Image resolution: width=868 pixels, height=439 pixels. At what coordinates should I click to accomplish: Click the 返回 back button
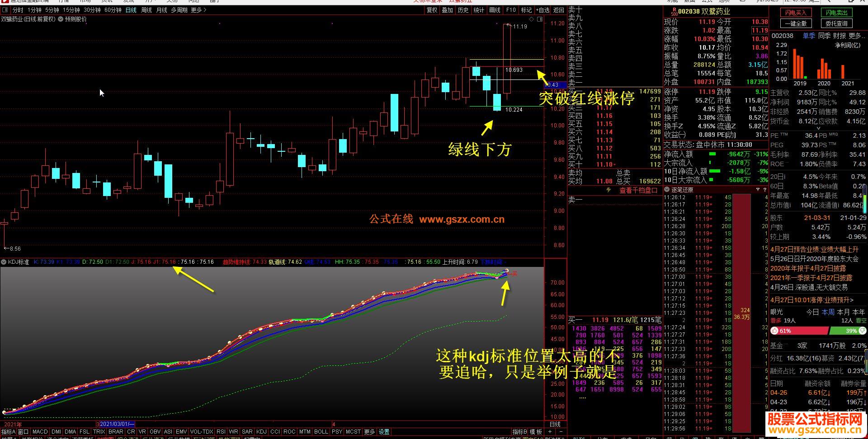coord(559,10)
